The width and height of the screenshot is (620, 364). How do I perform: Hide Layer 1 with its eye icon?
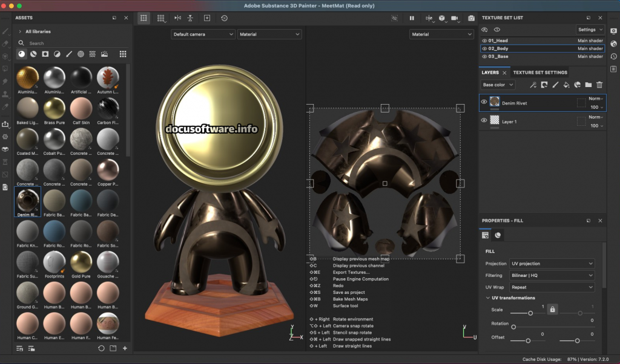[484, 120]
